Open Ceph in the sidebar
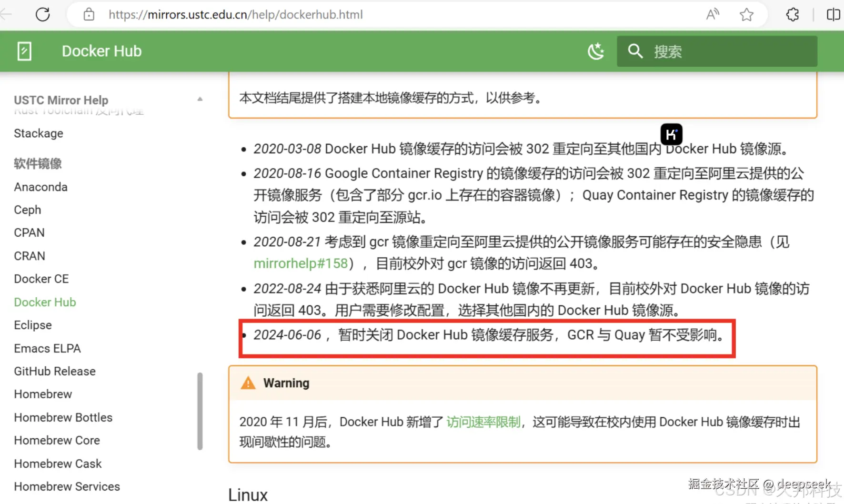The image size is (844, 504). click(x=28, y=210)
